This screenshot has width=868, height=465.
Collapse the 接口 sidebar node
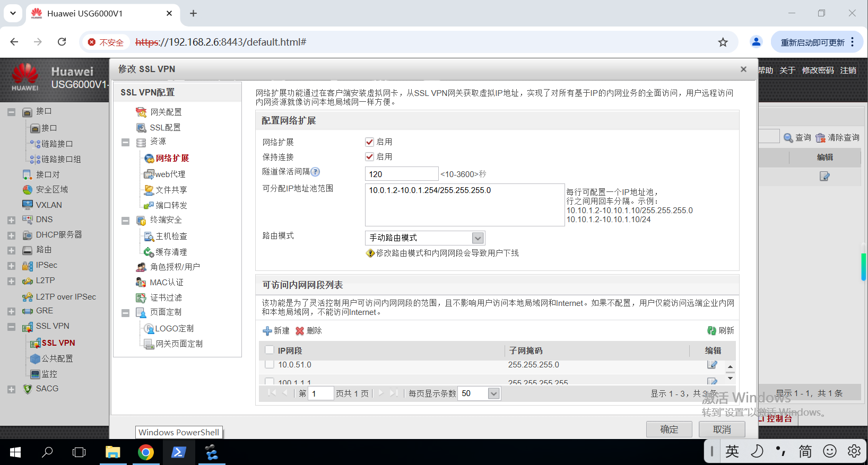coord(11,112)
